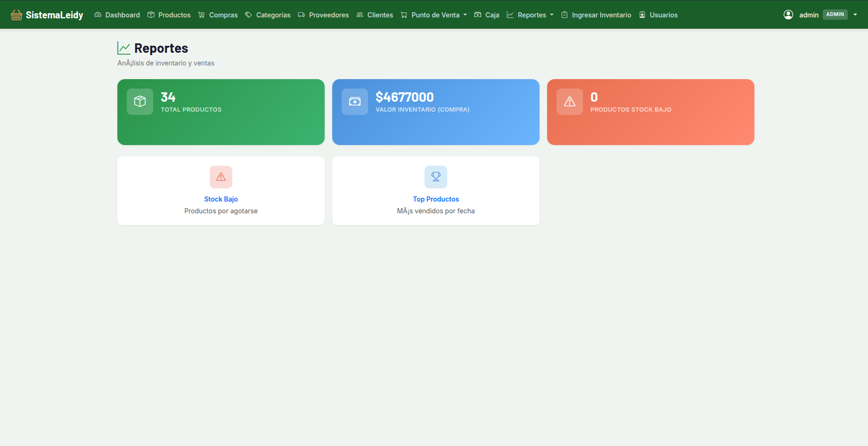The image size is (868, 446).
Task: Open the admin account dropdown arrow
Action: [x=855, y=15]
